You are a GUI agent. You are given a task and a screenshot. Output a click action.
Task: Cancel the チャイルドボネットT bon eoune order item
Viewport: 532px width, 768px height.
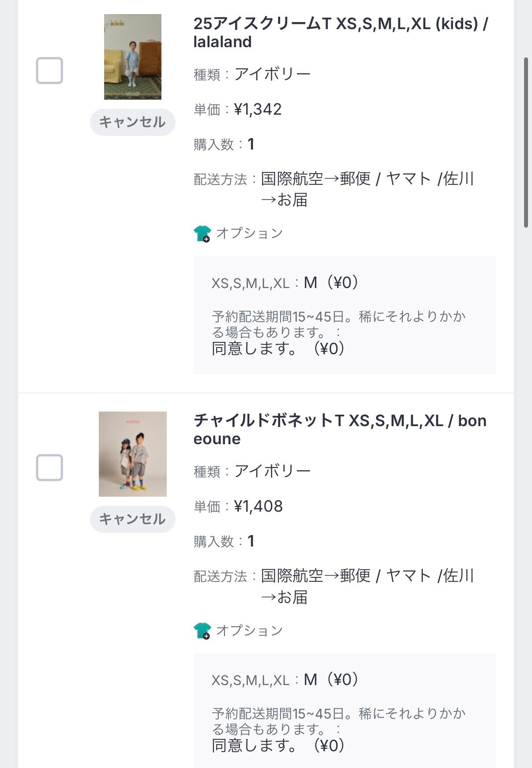[x=132, y=519]
